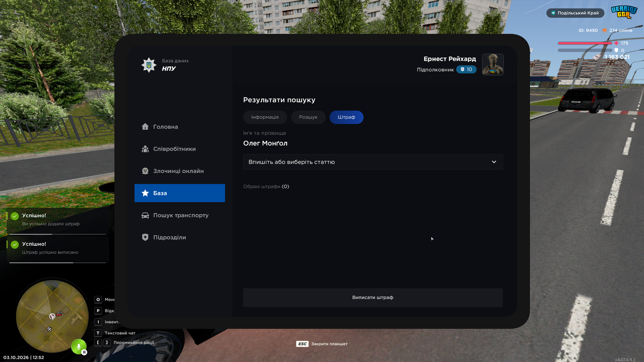This screenshot has width=644, height=362.
Task: Click the Виписати штраф button
Action: point(373,298)
